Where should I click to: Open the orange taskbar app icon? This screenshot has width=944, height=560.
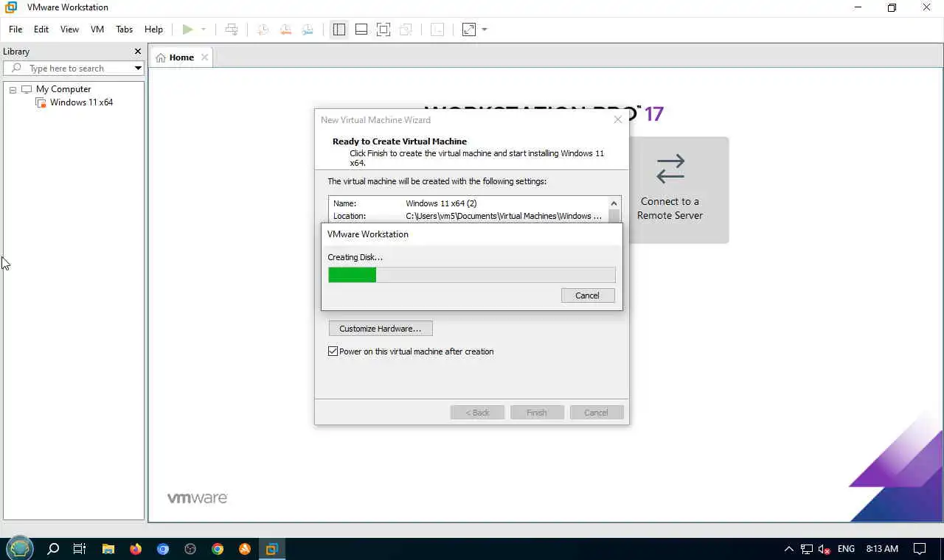pos(245,549)
